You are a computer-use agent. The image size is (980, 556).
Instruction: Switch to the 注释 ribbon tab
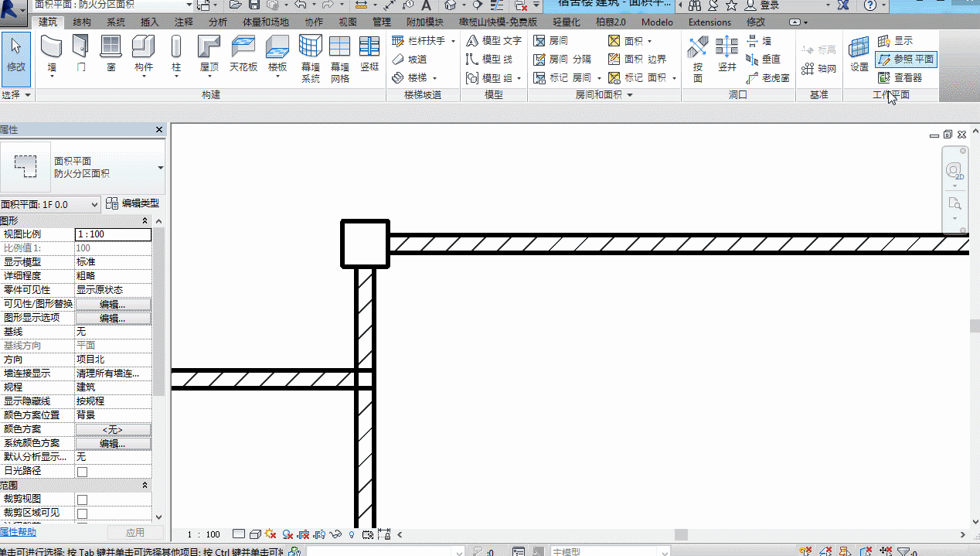click(184, 22)
